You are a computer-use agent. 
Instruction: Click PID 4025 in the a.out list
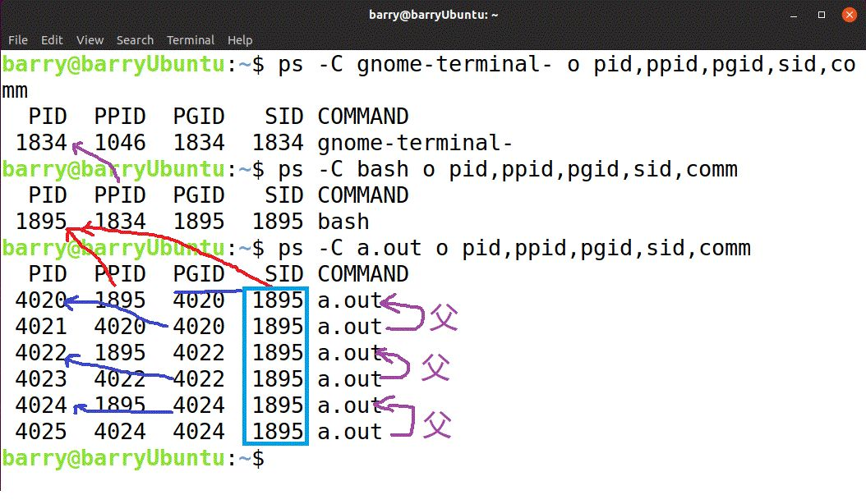41,432
